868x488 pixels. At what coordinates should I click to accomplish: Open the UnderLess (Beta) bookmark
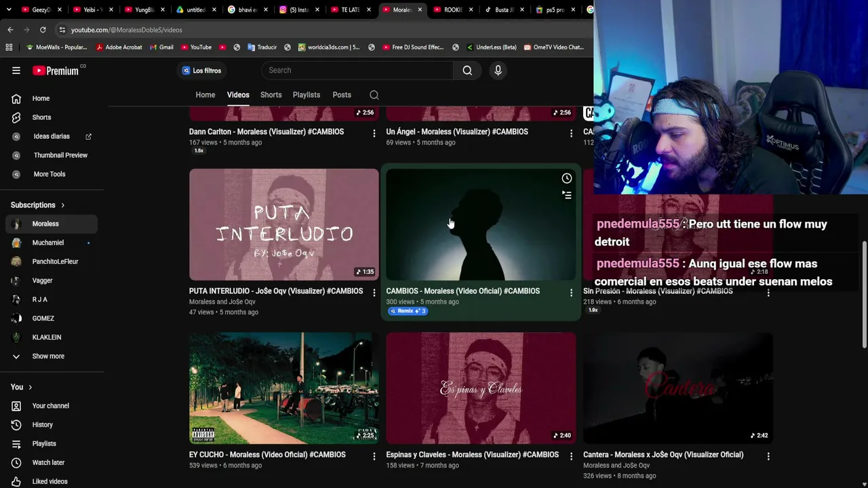tap(491, 47)
